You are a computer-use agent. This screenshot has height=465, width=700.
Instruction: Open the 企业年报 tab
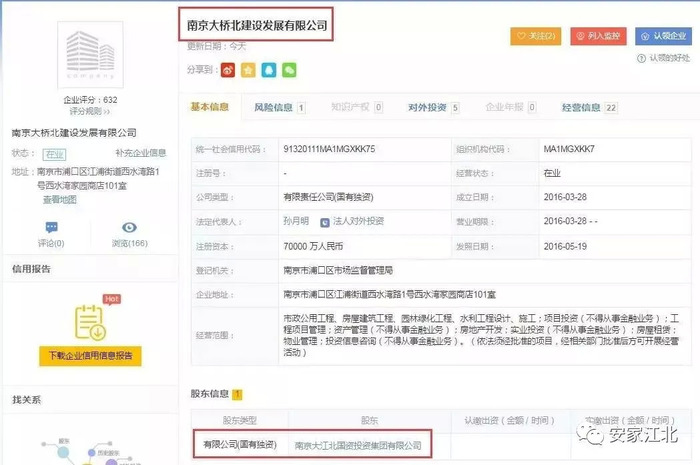click(x=511, y=107)
